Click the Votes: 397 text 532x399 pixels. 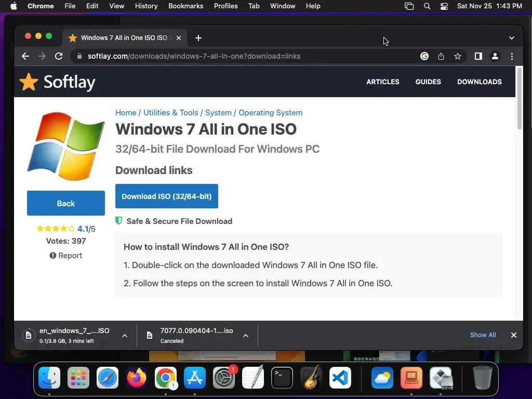[66, 241]
